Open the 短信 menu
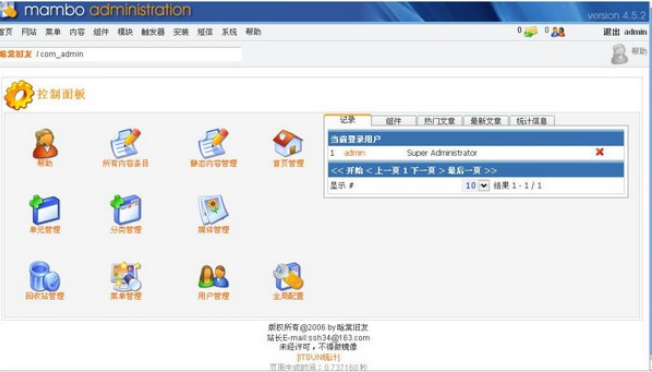652x372 pixels. tap(205, 32)
